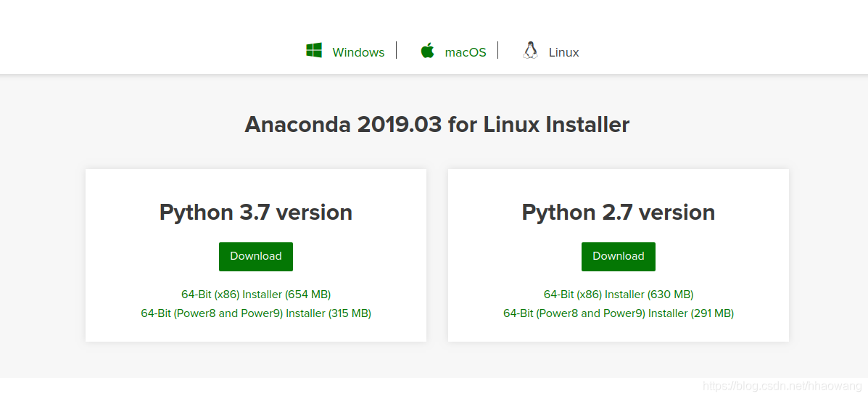Select the Linux tab label
Viewport: 868px width, 399px height.
pyautogui.click(x=563, y=52)
